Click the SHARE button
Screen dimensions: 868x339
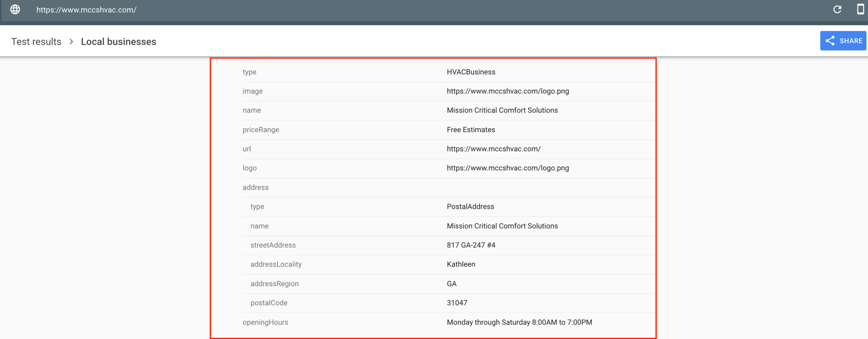coord(843,41)
